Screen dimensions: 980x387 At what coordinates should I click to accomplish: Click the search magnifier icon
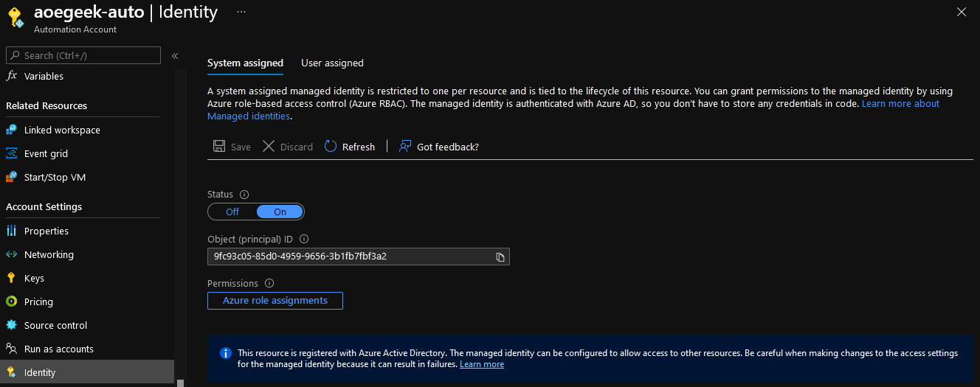(x=15, y=55)
